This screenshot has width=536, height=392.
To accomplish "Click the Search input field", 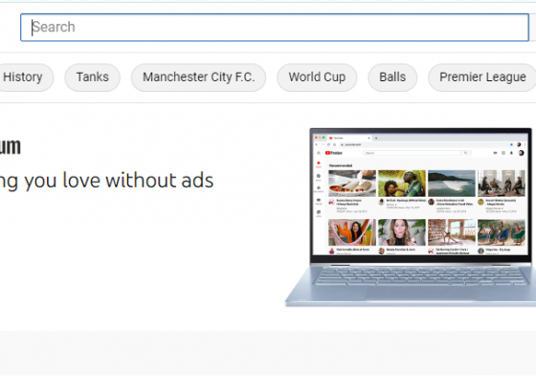I will pos(275,28).
